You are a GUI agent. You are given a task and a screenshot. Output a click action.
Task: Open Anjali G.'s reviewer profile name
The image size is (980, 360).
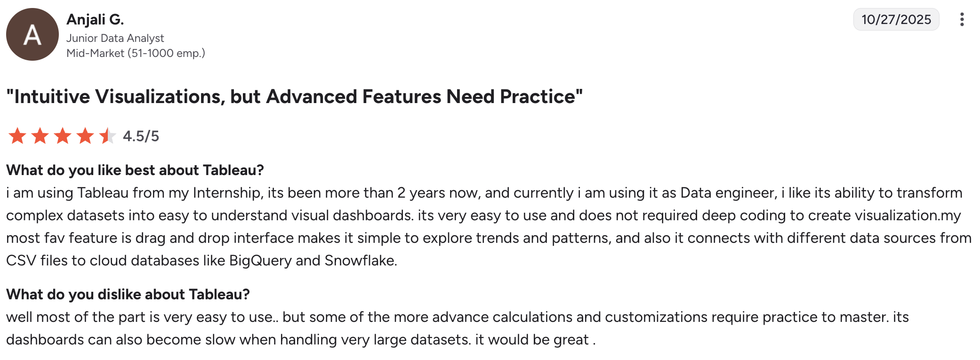coord(95,19)
